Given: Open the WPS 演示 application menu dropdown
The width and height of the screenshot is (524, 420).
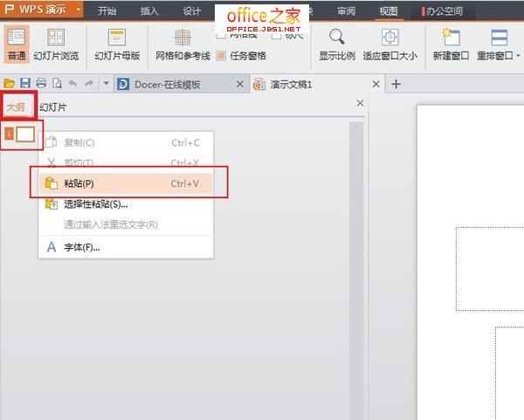Looking at the screenshot, I should (78, 10).
